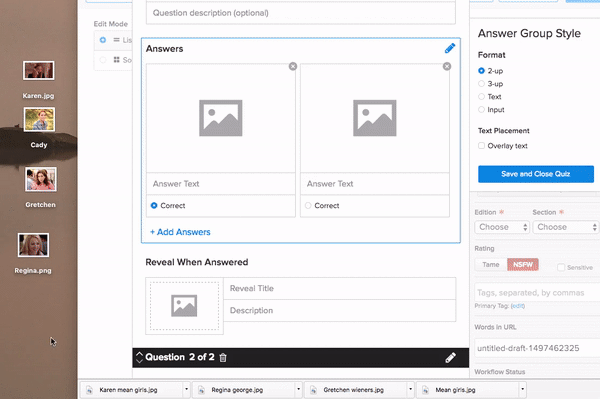Open the Karen.jpg desktop file
The height and width of the screenshot is (399, 600).
coord(38,70)
